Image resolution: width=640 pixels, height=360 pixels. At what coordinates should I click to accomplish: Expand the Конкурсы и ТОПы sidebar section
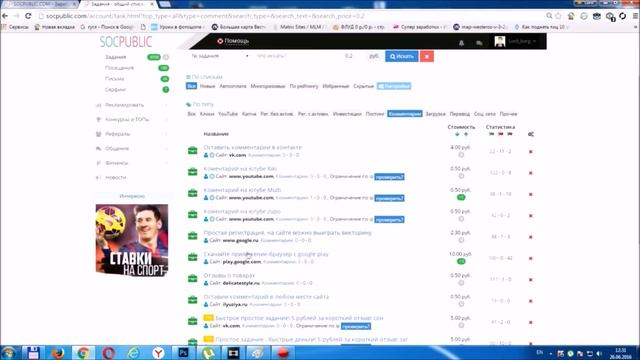[x=132, y=120]
